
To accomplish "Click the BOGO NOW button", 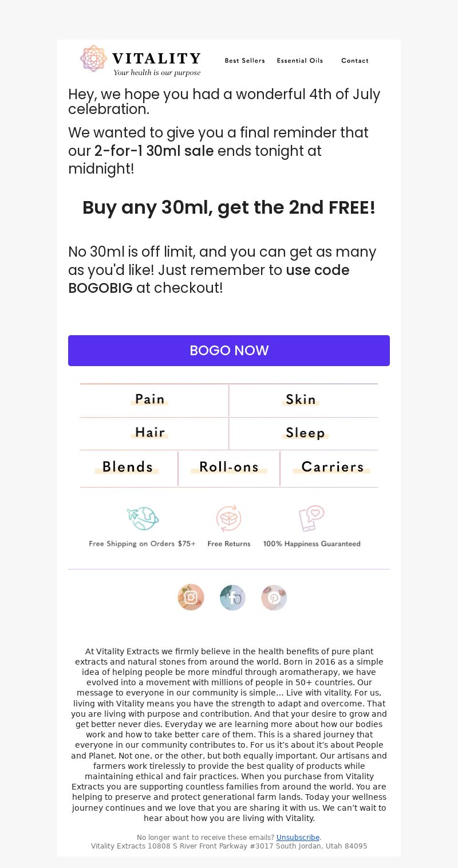I will 229,351.
